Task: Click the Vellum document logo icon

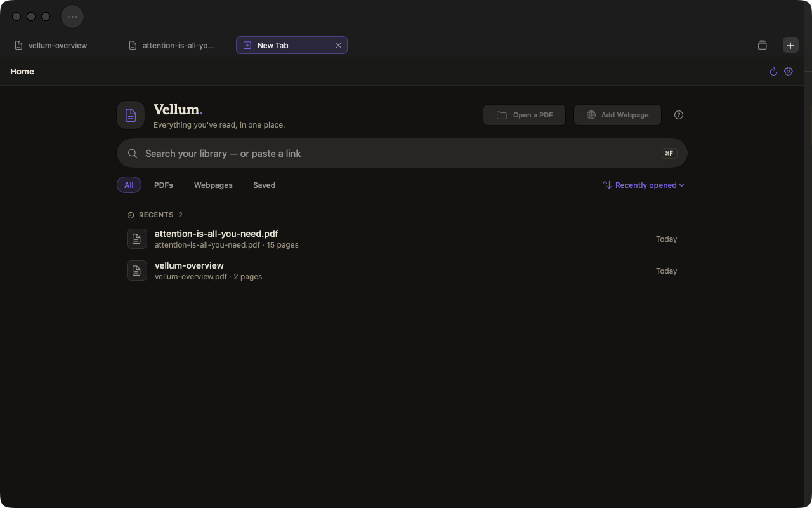Action: [x=131, y=115]
